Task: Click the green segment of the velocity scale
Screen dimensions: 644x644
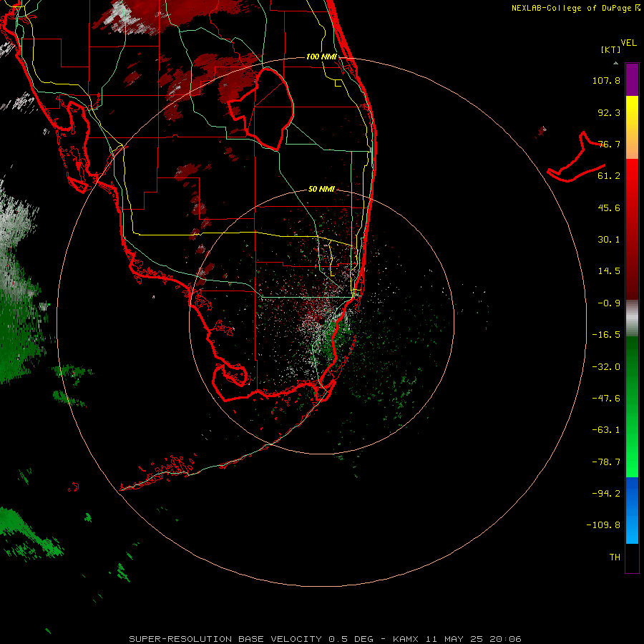Action: 632,406
